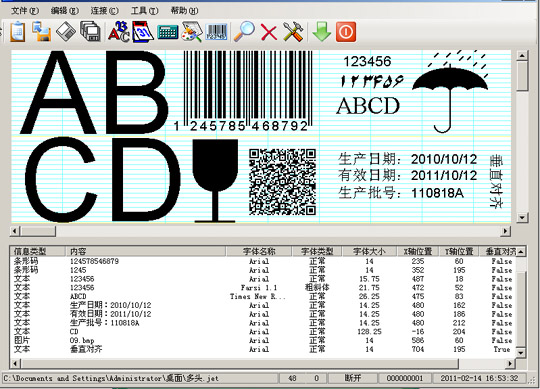Select the picture row 09.bmp

click(263, 340)
